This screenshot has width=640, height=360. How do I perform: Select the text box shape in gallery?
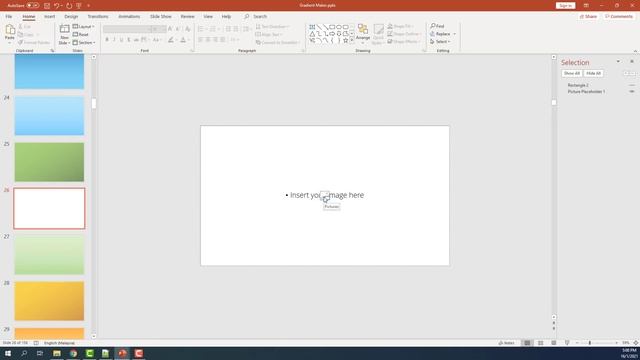click(312, 27)
